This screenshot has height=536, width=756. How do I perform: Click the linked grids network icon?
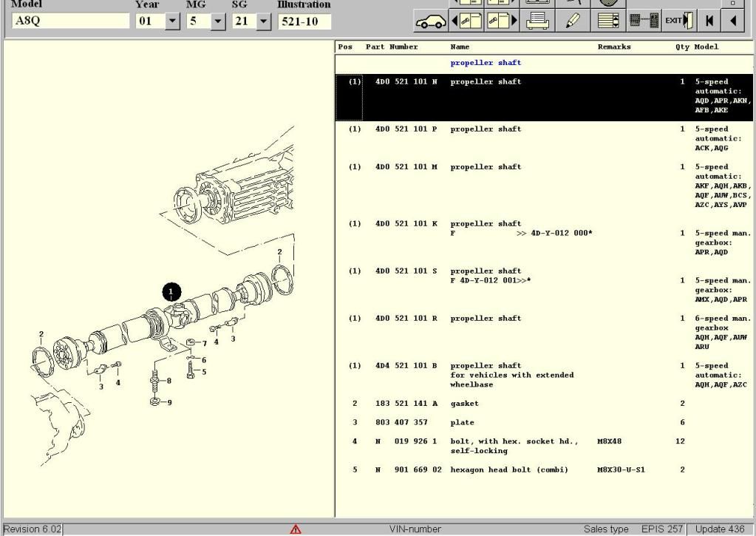coord(644,21)
